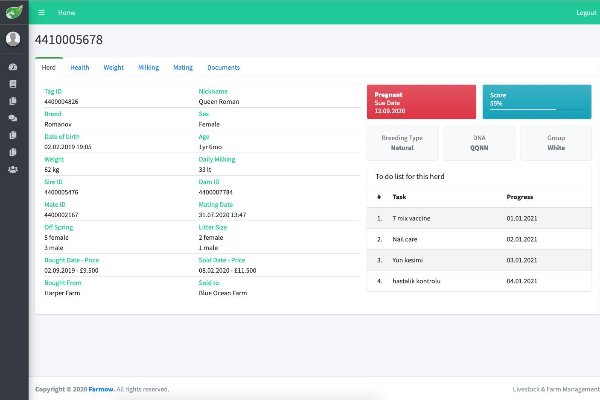This screenshot has height=400, width=600.
Task: Open the dashboard icon in sidebar
Action: [x=13, y=67]
